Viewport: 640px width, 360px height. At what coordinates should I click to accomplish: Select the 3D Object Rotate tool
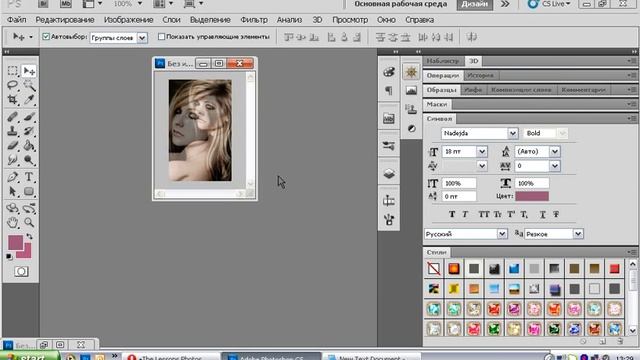tap(13, 208)
